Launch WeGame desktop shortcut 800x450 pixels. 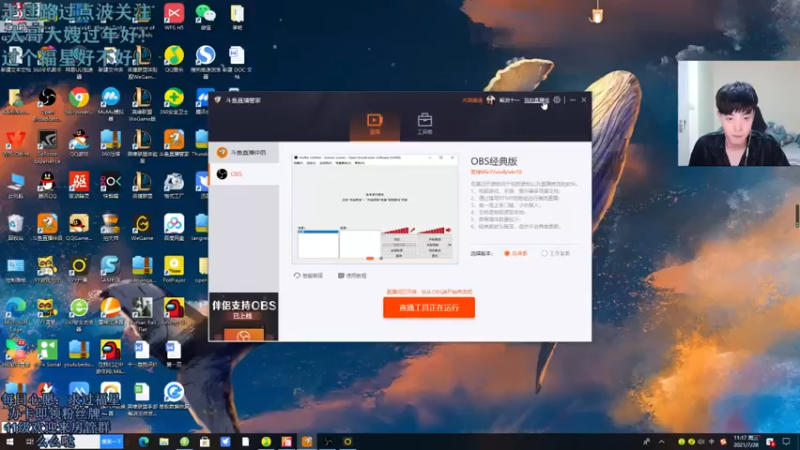click(142, 228)
